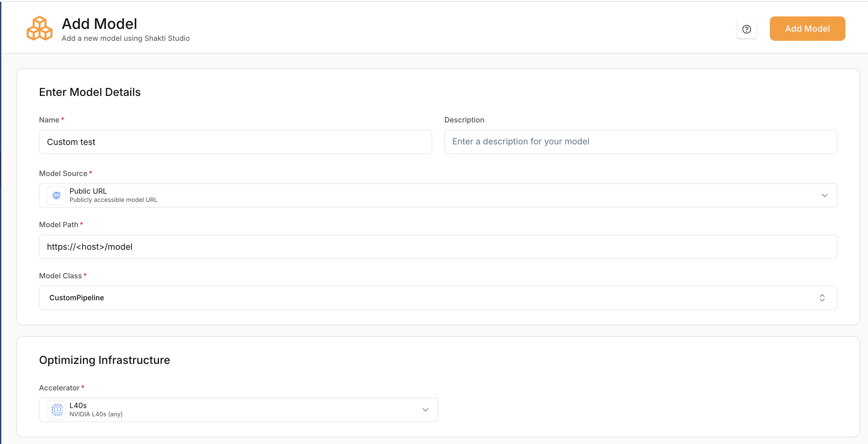Viewport: 868px width, 444px height.
Task: Click the chip icon in Accelerator field
Action: [57, 410]
